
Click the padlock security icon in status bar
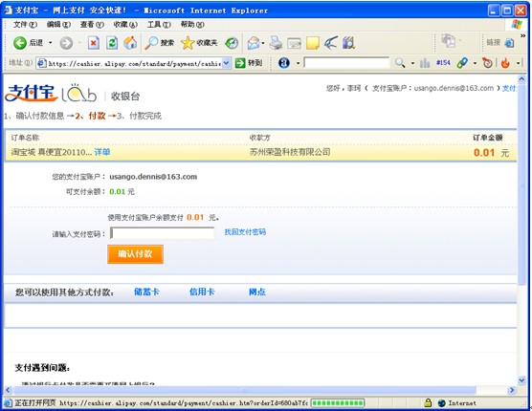428,402
